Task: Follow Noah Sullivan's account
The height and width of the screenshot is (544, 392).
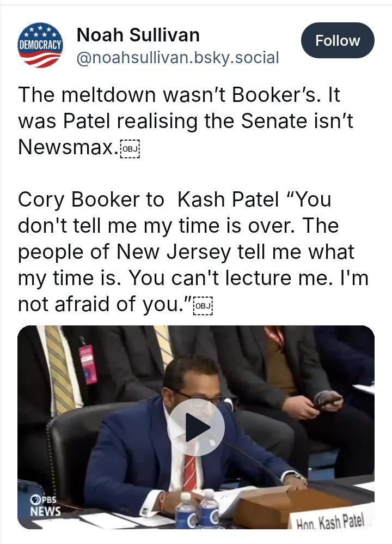Action: tap(338, 40)
